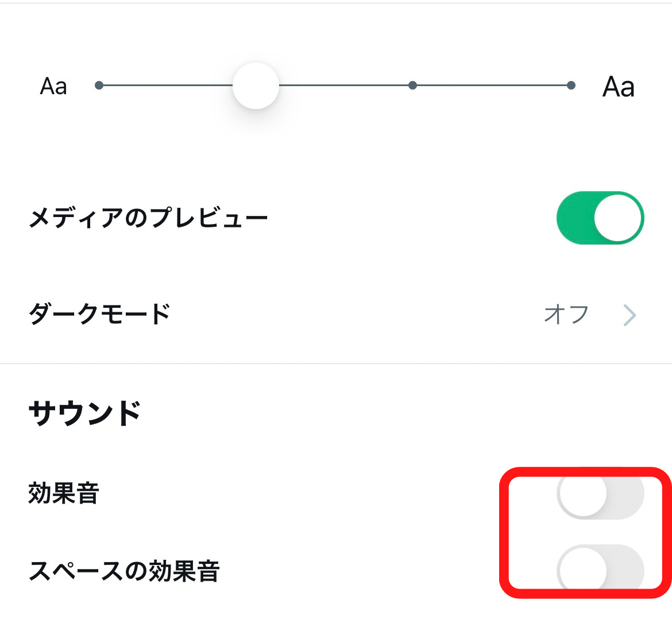The height and width of the screenshot is (619, 672).
Task: Tap the large Aa font size icon
Action: point(618,87)
